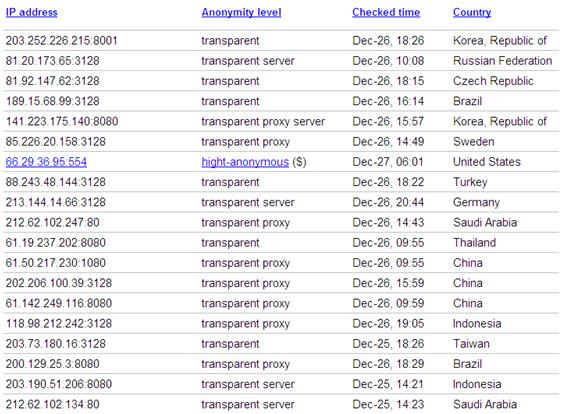Select the 212.62.102.134:80 address cell
This screenshot has width=572, height=414.
[x=53, y=404]
